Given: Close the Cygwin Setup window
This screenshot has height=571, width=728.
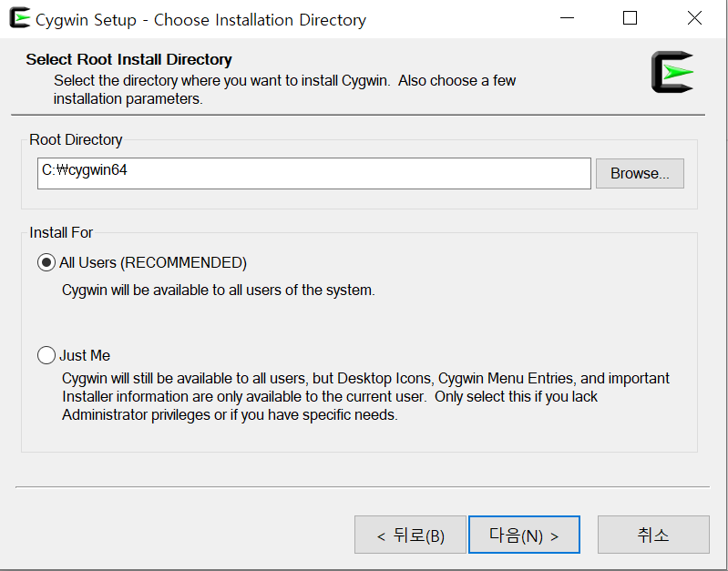Looking at the screenshot, I should coord(694,18).
